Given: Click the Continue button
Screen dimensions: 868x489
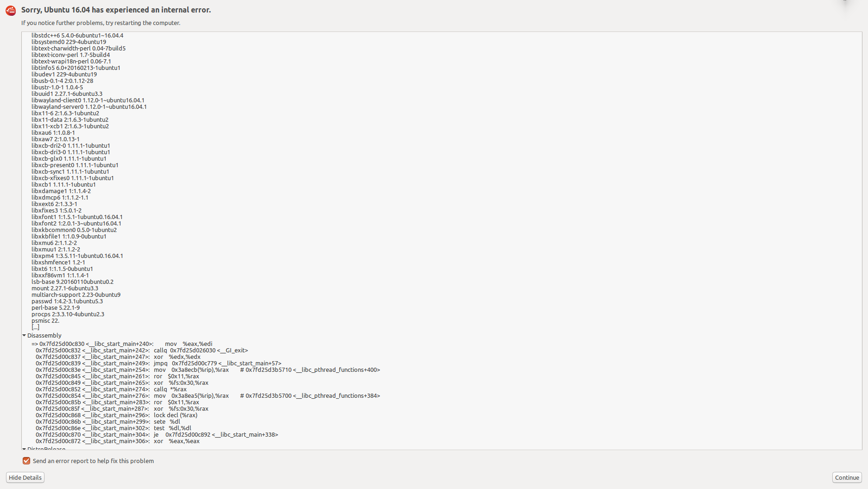Looking at the screenshot, I should tap(847, 477).
